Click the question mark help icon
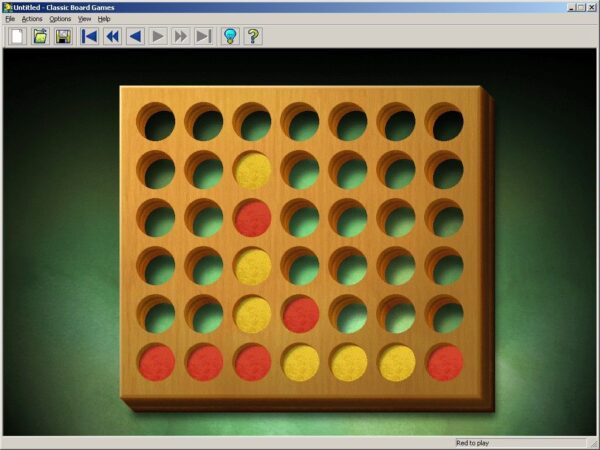This screenshot has height=450, width=600. 254,37
